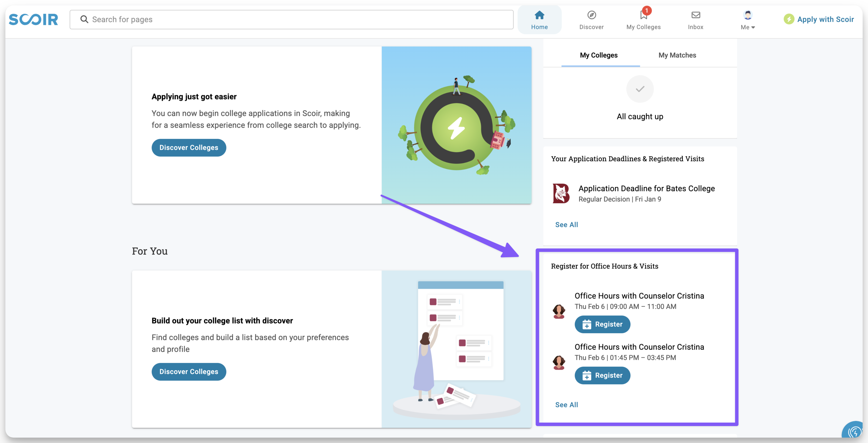Click Counselor Cristina avatar for 09:00 AM session
Image resolution: width=868 pixels, height=443 pixels.
559,311
